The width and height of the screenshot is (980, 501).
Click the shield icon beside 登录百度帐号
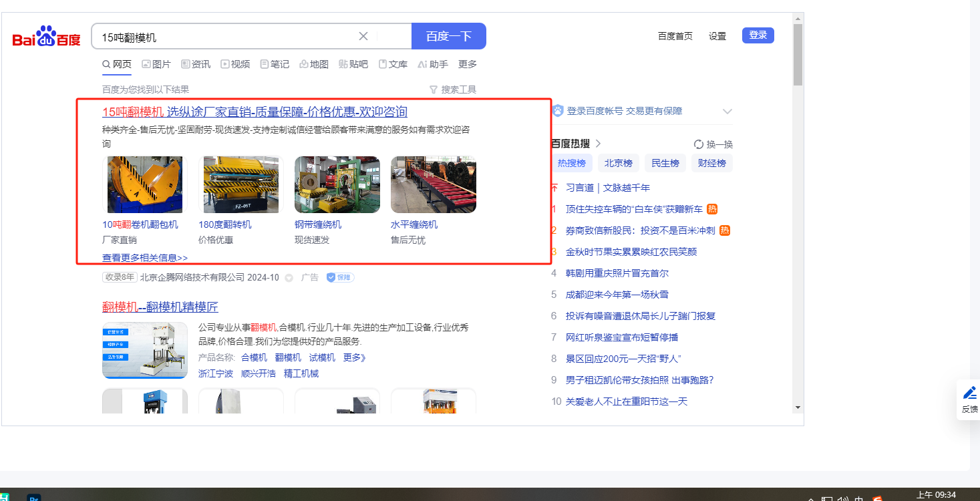point(558,111)
